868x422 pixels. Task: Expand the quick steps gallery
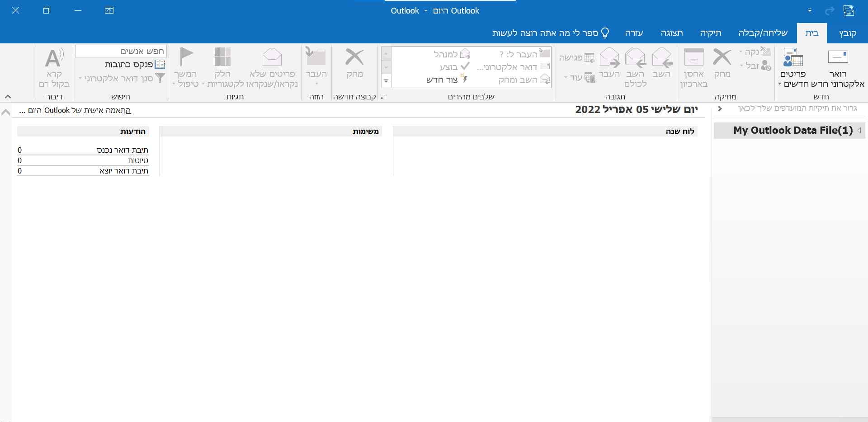(386, 81)
